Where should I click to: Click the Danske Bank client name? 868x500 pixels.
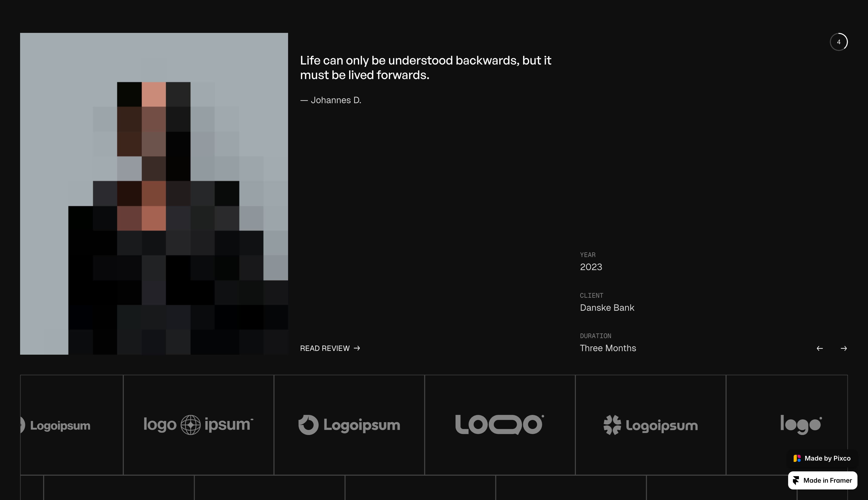pos(607,308)
